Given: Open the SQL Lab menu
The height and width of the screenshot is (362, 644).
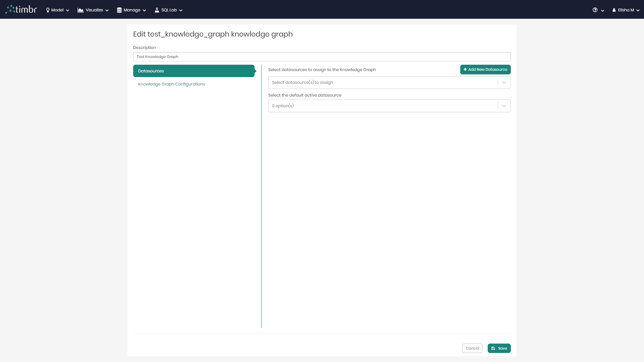Looking at the screenshot, I should pyautogui.click(x=169, y=10).
